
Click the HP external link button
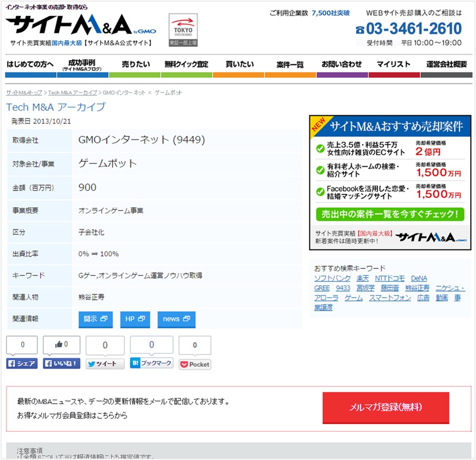click(135, 319)
